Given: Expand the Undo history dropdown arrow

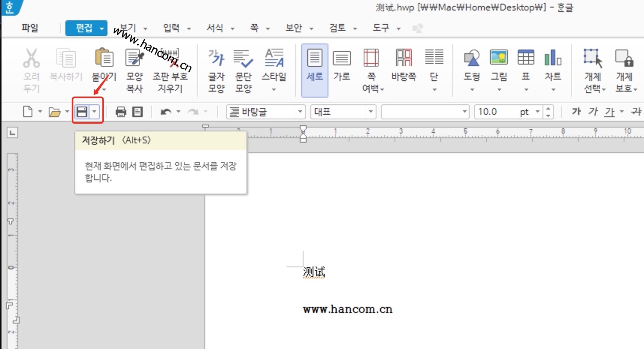Looking at the screenshot, I should [x=178, y=112].
